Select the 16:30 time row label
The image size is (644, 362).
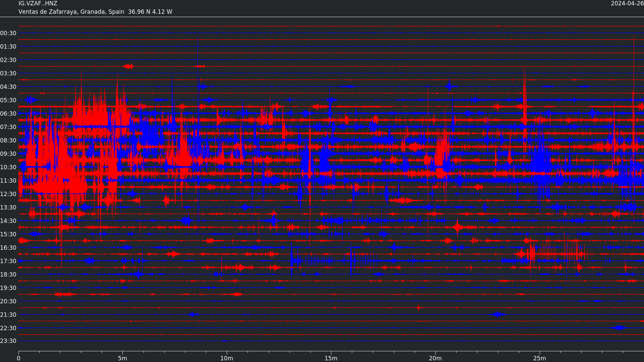click(8, 248)
